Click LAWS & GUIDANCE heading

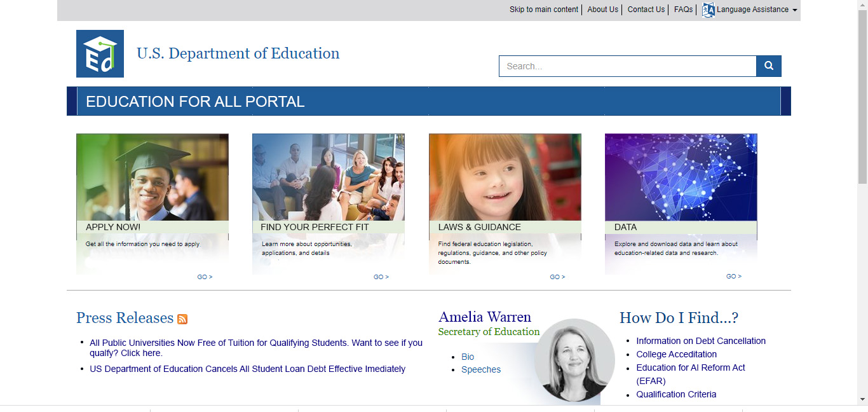pos(480,227)
